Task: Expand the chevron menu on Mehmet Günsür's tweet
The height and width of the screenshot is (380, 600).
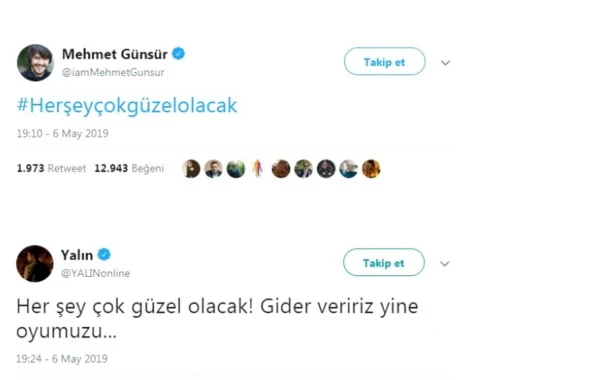Action: tap(445, 63)
